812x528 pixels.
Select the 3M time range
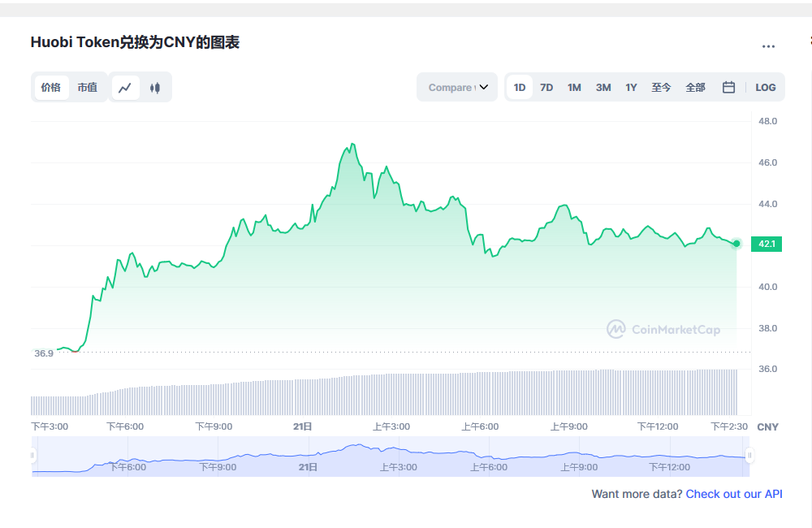point(603,87)
